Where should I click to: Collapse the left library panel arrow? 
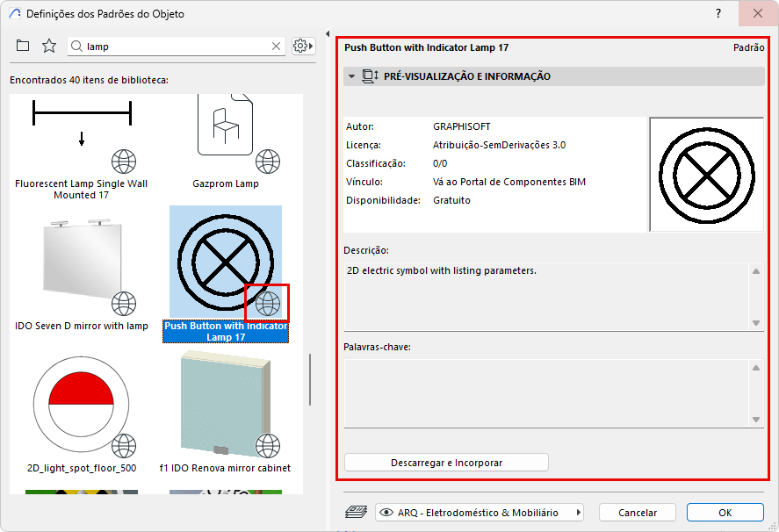click(x=328, y=33)
